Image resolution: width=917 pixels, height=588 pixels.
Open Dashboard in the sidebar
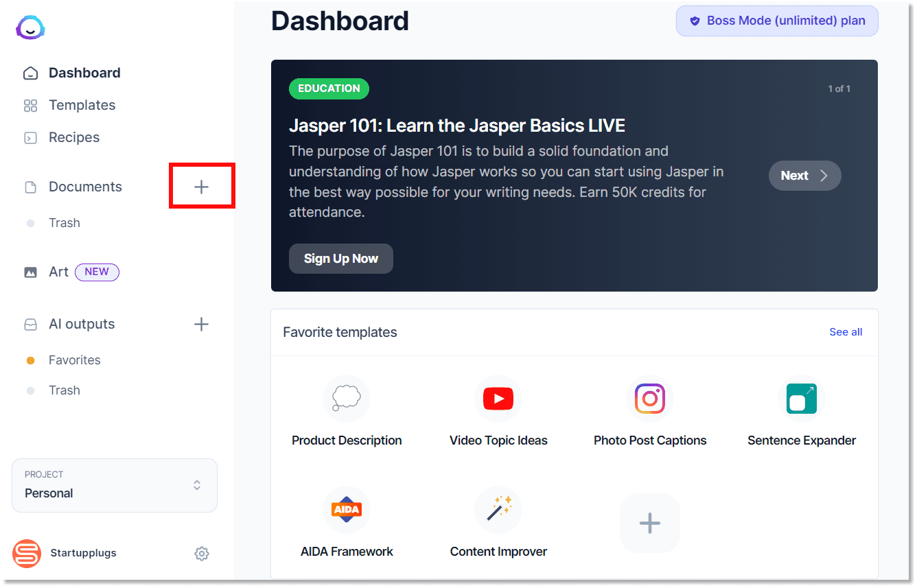tap(84, 73)
